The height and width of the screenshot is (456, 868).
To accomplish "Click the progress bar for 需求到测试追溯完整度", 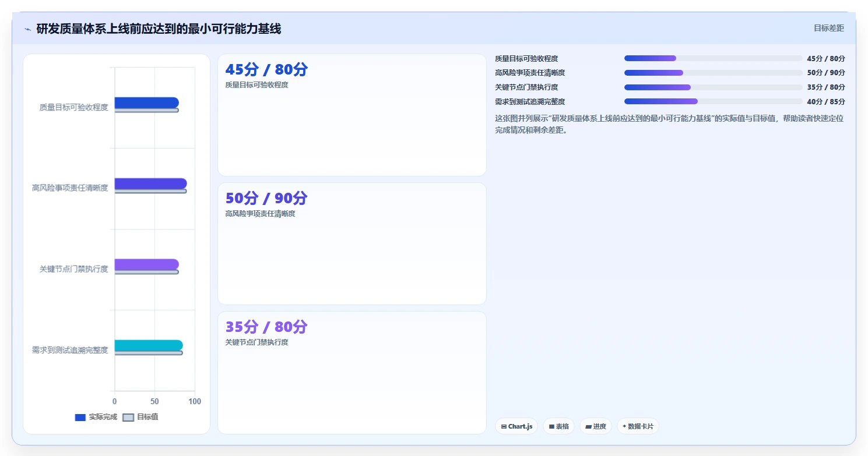I will [714, 101].
